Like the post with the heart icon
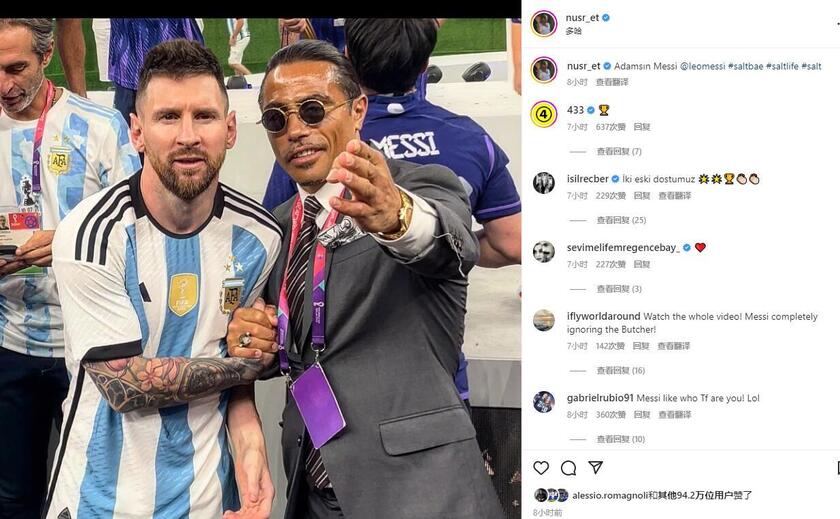The image size is (840, 519). [x=541, y=468]
